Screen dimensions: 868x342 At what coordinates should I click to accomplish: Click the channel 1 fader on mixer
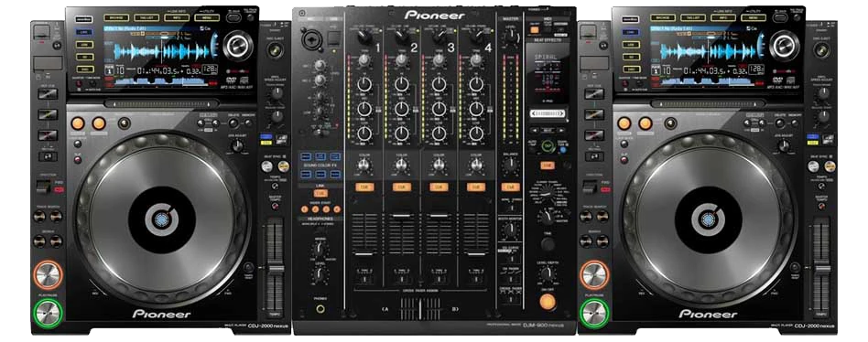363,253
